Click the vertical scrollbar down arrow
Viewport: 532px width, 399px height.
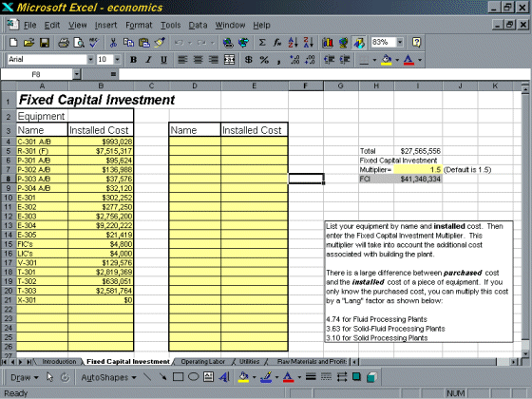524,352
